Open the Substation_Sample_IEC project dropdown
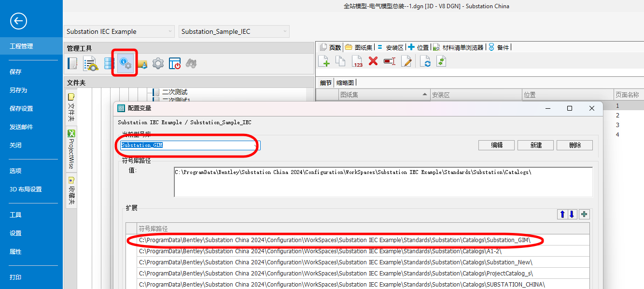The image size is (644, 289). point(234,31)
